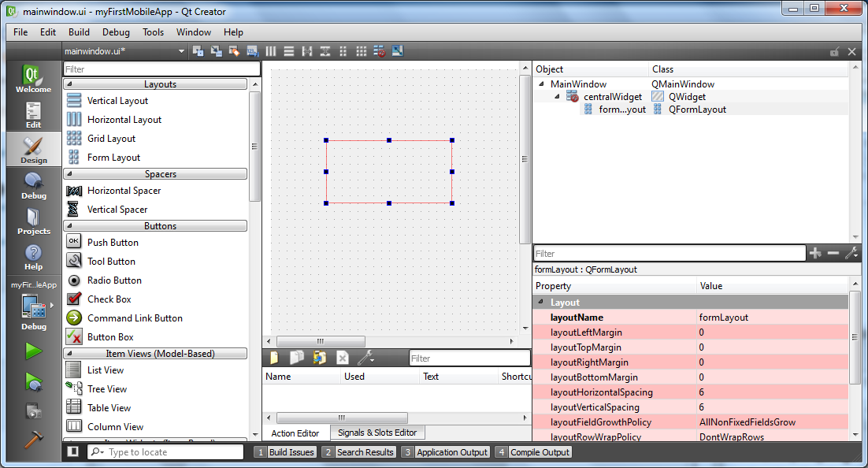The width and height of the screenshot is (868, 468).
Task: Show the Compile Output pane
Action: [x=533, y=452]
